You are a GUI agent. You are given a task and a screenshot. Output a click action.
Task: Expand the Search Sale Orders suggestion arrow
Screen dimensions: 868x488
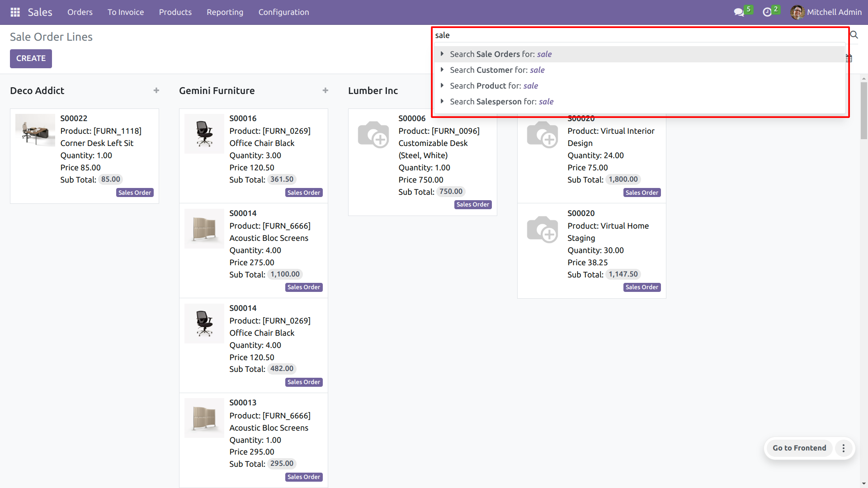[442, 54]
